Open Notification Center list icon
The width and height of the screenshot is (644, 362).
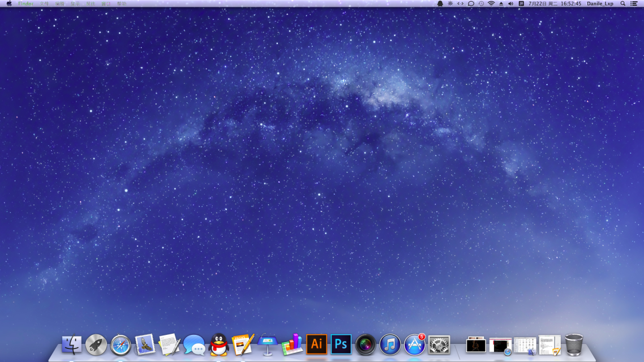[634, 3]
